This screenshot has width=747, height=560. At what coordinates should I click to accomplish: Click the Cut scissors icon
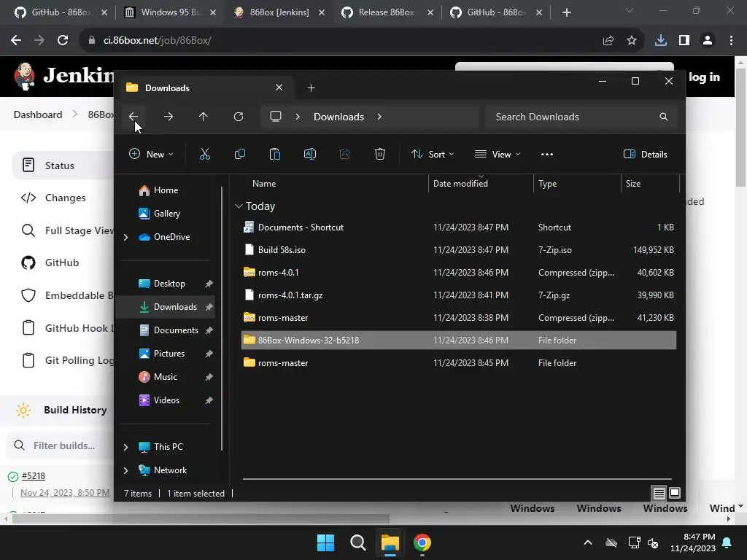(x=204, y=154)
